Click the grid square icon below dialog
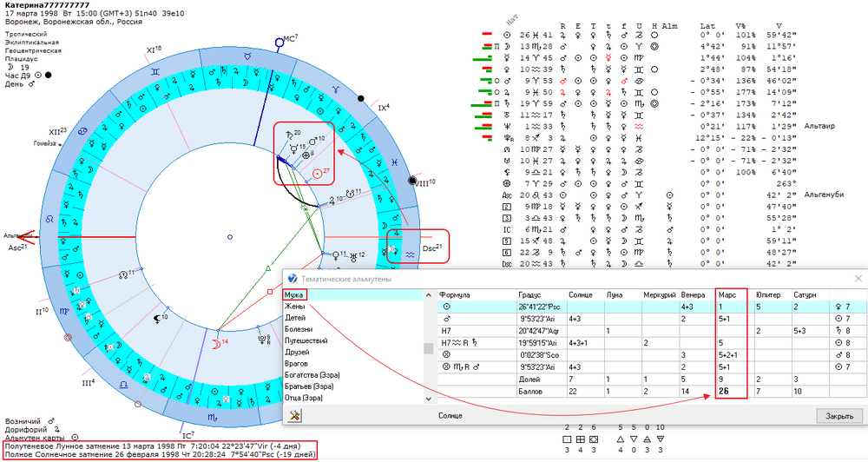Screen dimensions: 868x462 point(580,439)
